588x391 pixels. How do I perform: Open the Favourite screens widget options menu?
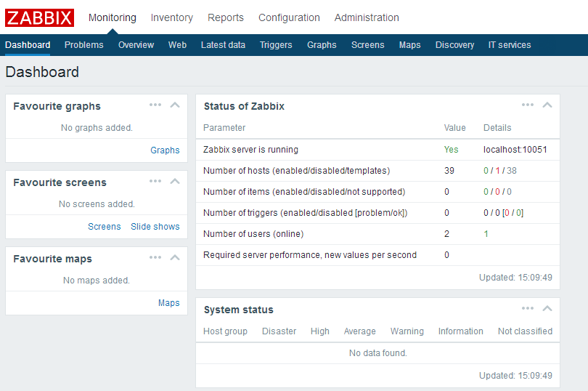(155, 181)
